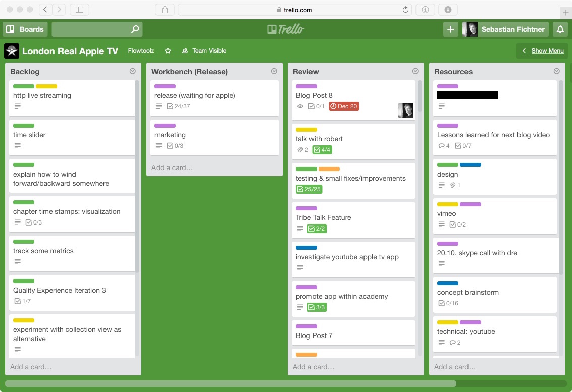Click the 25/25 checklist badge on testing card
Viewport: 572px width, 392px height.
[x=309, y=189]
